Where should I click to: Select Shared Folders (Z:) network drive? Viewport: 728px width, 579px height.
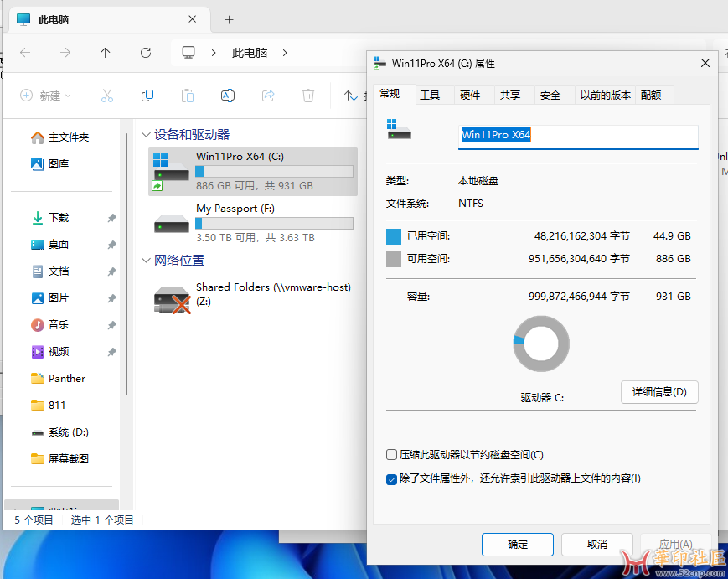[x=253, y=297]
